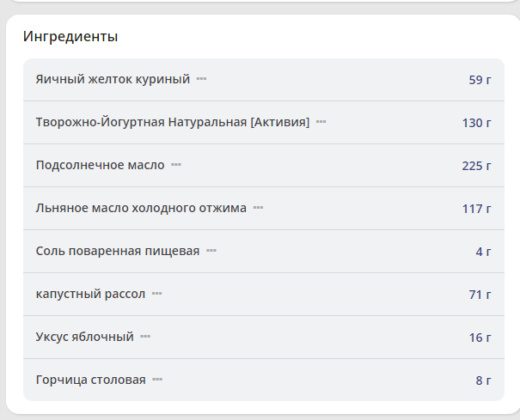This screenshot has height=420, width=520.
Task: Click the Подсолнечное масло ingredient name
Action: pyautogui.click(x=100, y=165)
